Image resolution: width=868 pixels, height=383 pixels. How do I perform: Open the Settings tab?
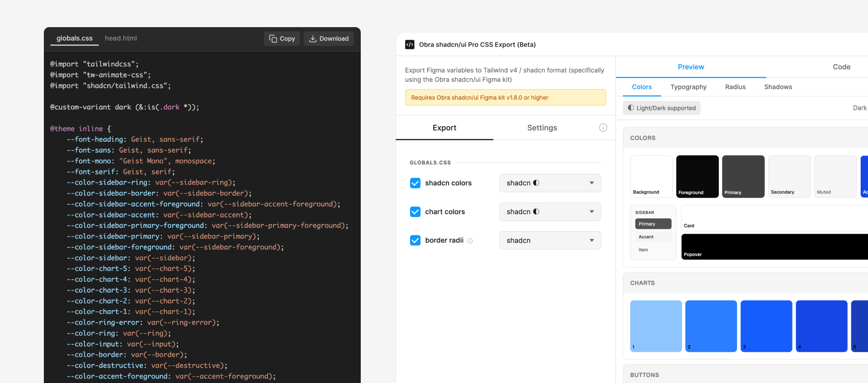(542, 128)
